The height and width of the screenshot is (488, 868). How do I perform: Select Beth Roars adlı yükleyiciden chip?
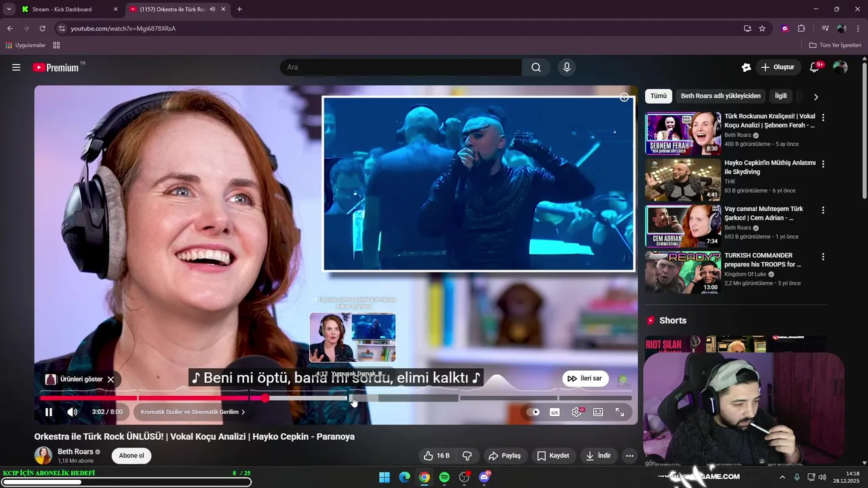(x=721, y=96)
